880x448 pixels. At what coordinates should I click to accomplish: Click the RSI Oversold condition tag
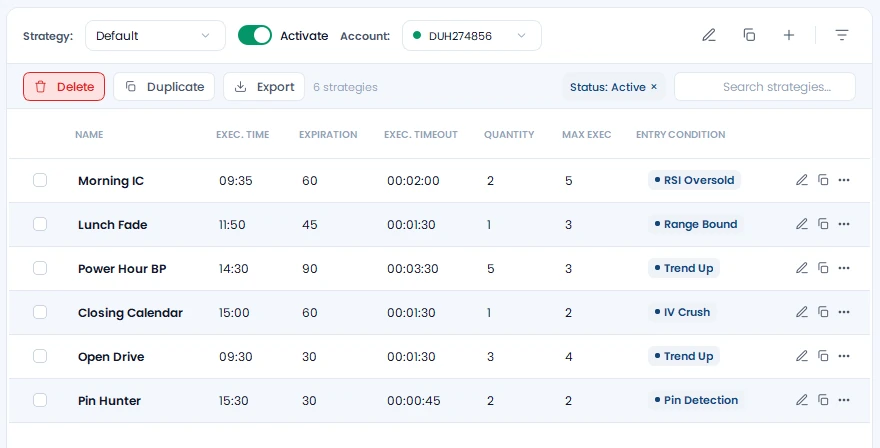(694, 180)
